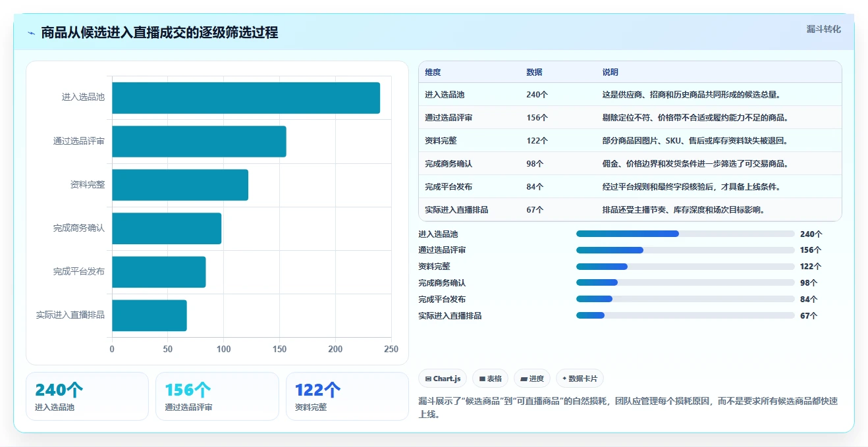868x447 pixels.
Task: Click the table value 240个
Action: pyautogui.click(x=537, y=95)
